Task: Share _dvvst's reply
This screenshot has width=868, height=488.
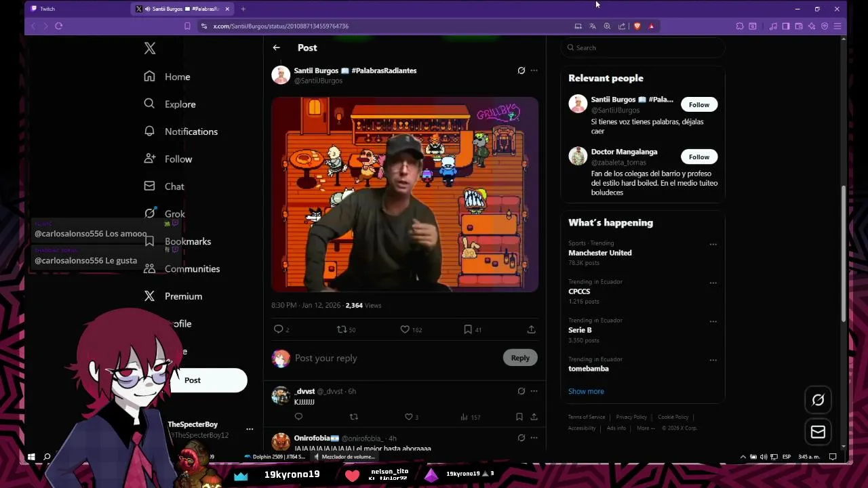Action: [x=534, y=417]
